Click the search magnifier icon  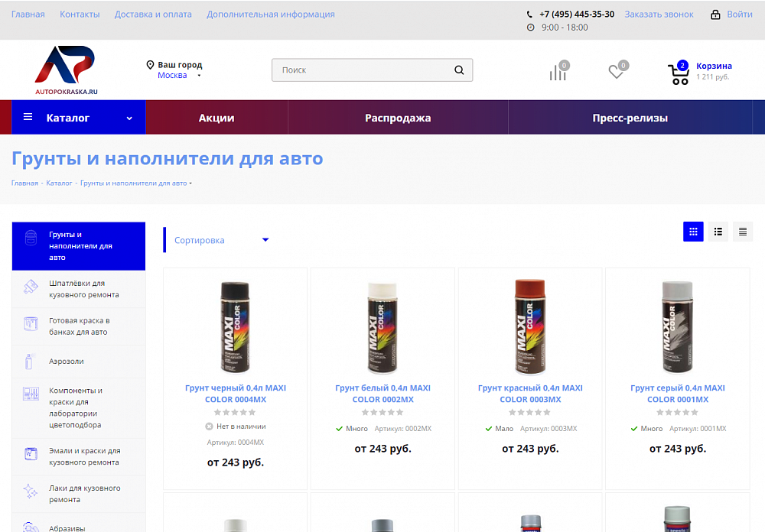[x=459, y=70]
